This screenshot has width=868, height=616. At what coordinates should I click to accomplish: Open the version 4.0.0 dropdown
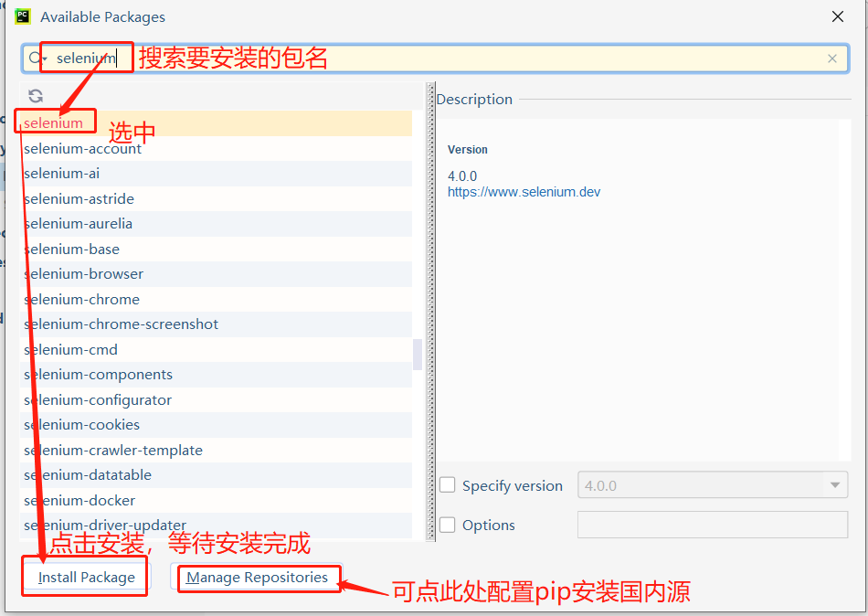point(834,485)
